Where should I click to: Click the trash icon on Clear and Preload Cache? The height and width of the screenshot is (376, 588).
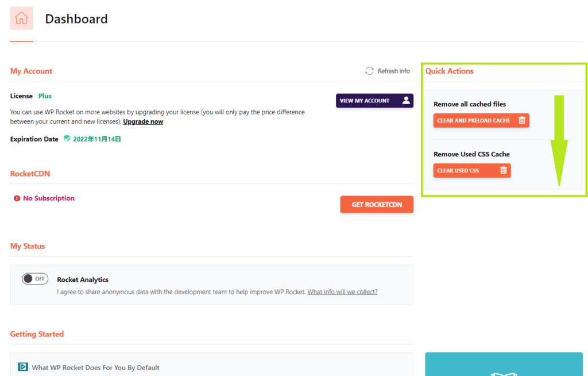tap(521, 121)
